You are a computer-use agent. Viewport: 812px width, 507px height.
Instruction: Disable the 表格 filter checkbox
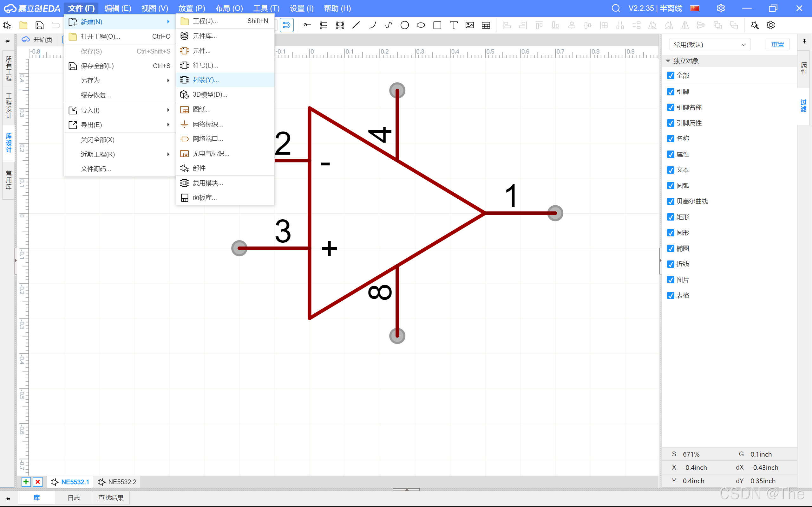coord(671,295)
